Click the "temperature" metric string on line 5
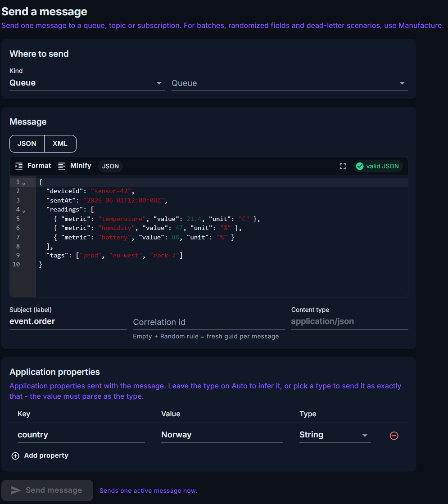The image size is (448, 504). (x=122, y=219)
